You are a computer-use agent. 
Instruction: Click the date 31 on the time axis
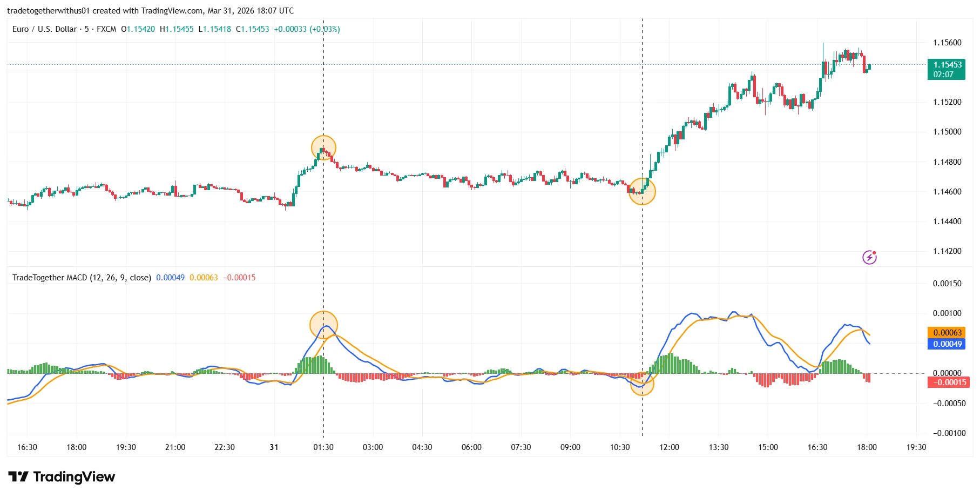tap(273, 447)
